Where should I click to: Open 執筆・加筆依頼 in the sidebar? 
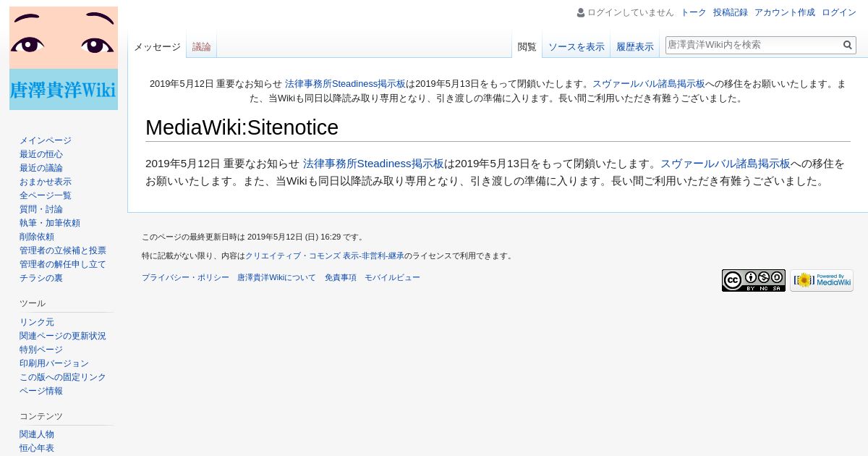coord(50,223)
